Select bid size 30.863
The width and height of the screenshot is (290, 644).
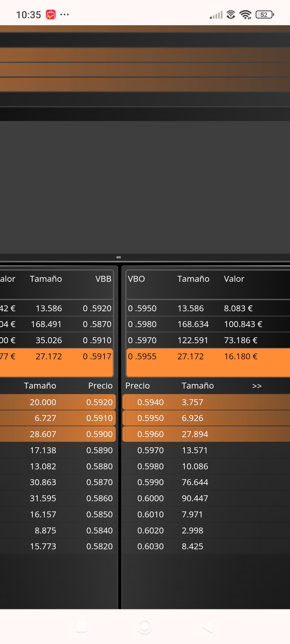pyautogui.click(x=43, y=482)
